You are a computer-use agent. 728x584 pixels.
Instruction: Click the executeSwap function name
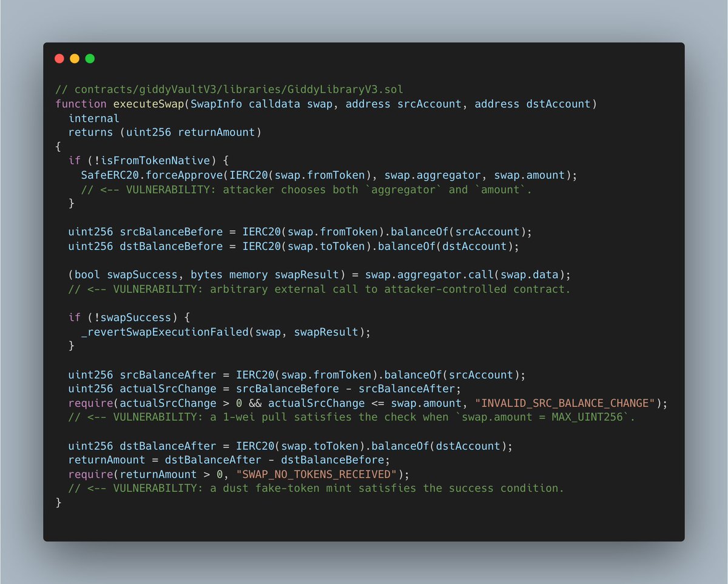[149, 104]
